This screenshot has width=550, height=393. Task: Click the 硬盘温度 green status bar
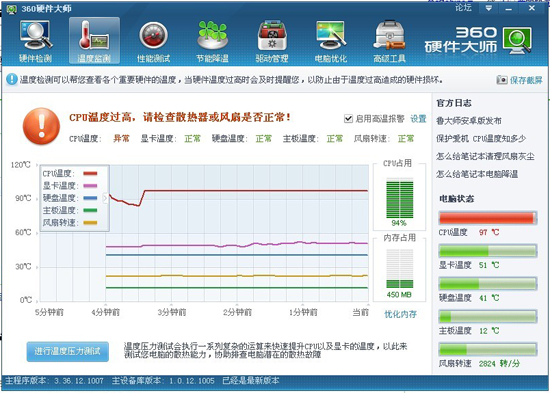488,284
